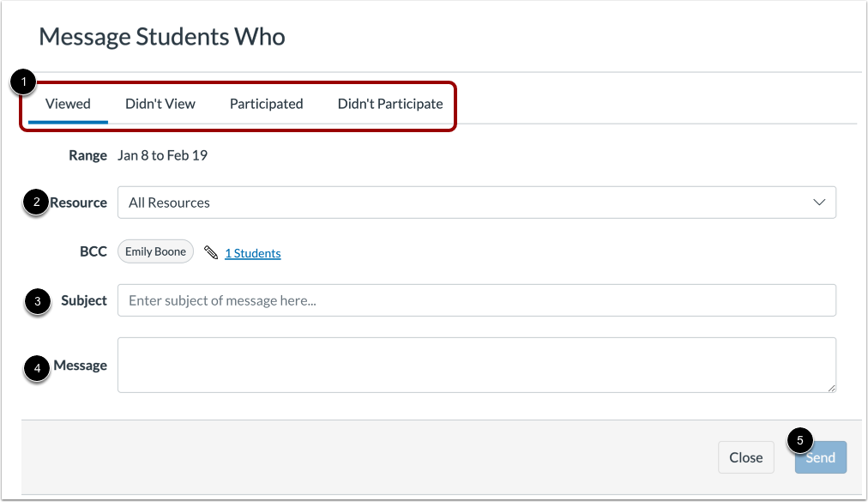Click the paperclip icon next to Emily Boone
This screenshot has width=868, height=502.
pyautogui.click(x=211, y=252)
